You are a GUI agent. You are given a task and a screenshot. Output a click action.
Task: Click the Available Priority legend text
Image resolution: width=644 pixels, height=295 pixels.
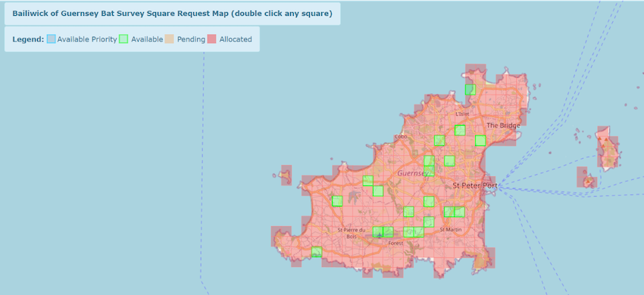point(87,39)
